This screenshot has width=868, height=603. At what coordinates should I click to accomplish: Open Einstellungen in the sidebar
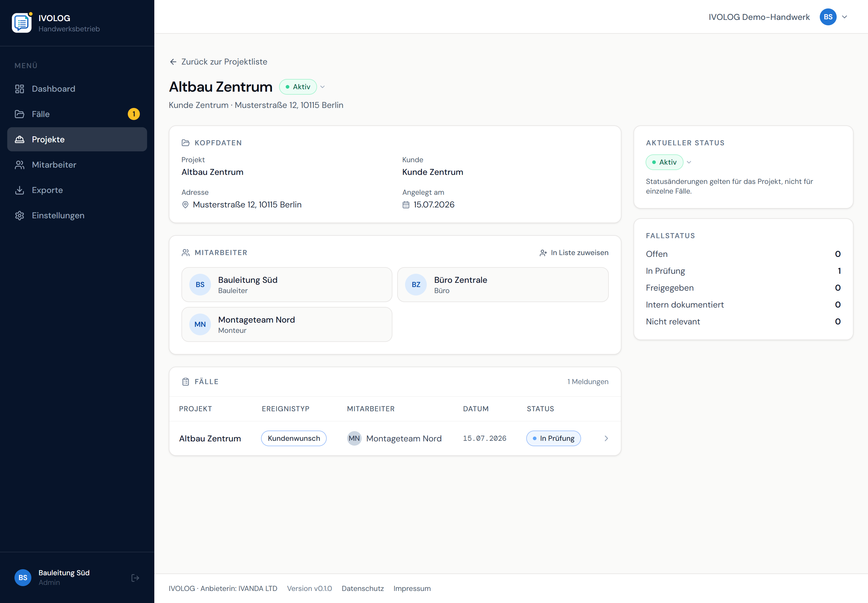click(77, 215)
